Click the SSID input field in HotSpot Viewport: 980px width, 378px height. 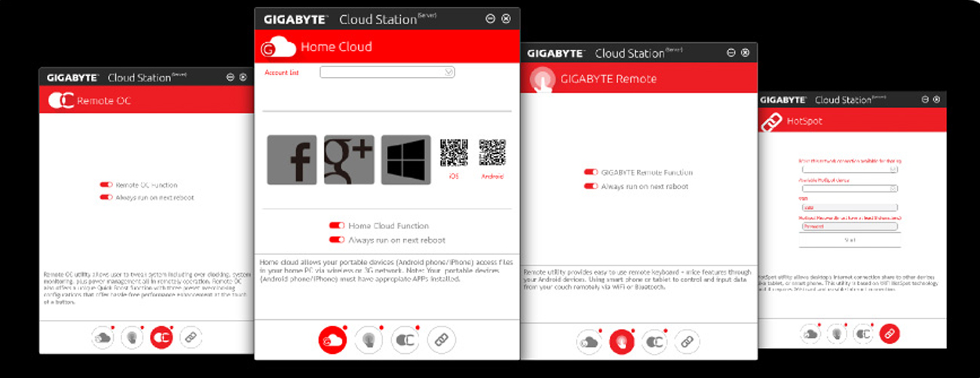pyautogui.click(x=850, y=207)
